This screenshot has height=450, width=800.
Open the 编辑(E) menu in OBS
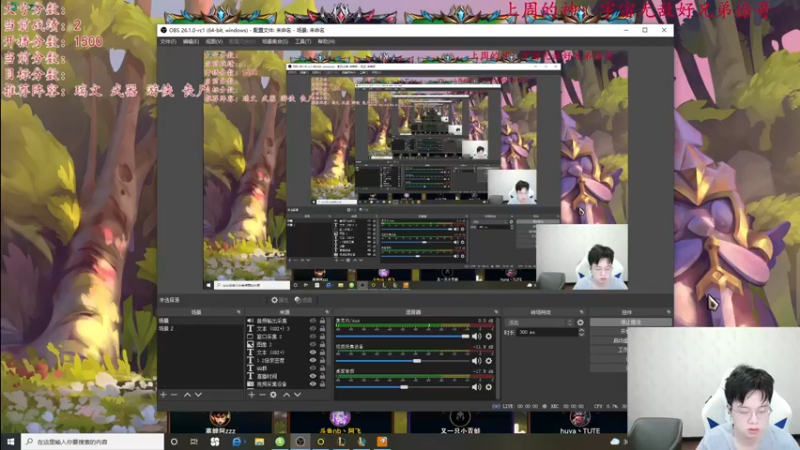pos(190,41)
